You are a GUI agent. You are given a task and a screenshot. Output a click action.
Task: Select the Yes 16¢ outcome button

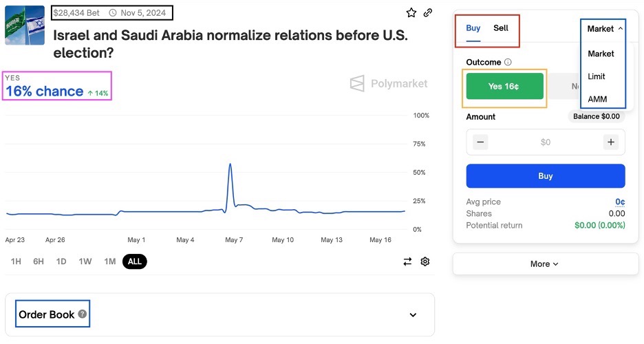505,87
